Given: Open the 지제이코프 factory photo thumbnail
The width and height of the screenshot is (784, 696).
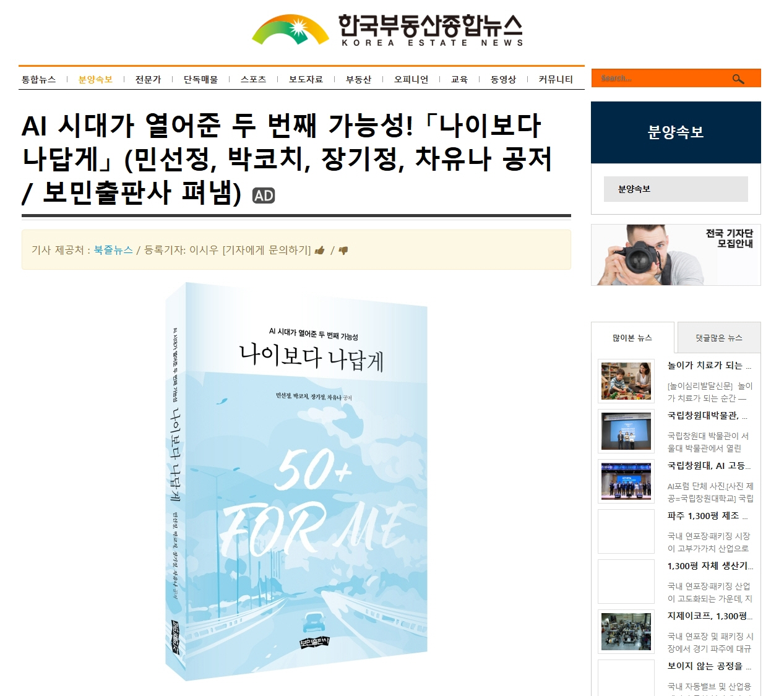Looking at the screenshot, I should coord(626,632).
